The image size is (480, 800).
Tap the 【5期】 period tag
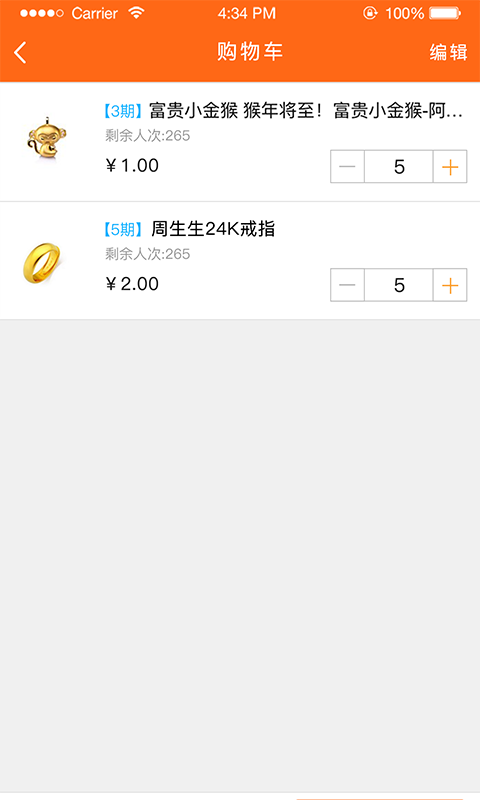coord(123,229)
